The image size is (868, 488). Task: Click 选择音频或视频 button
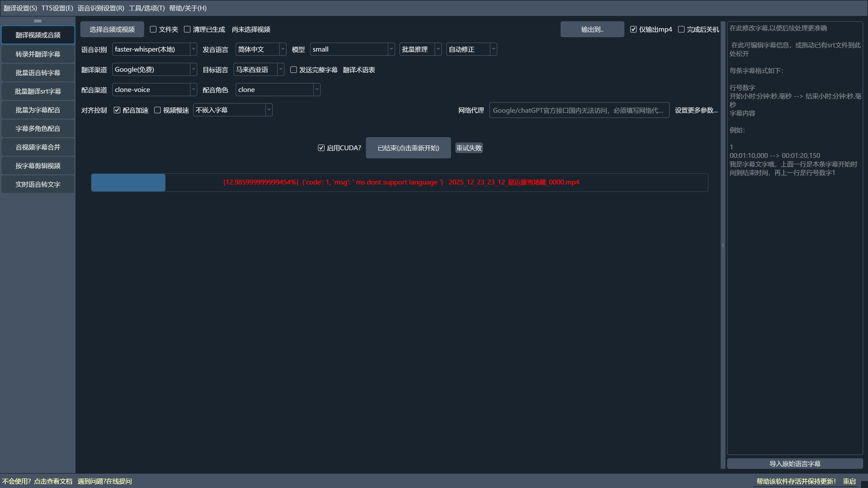click(112, 29)
